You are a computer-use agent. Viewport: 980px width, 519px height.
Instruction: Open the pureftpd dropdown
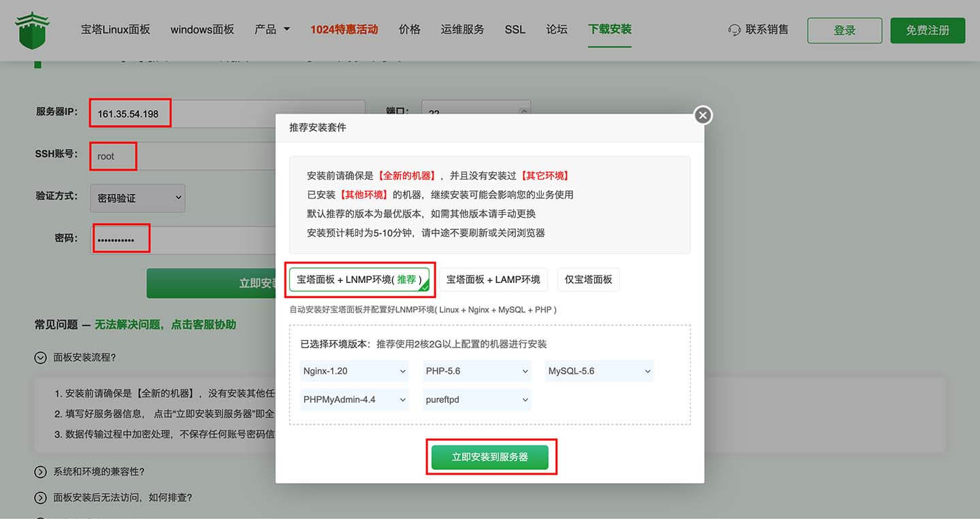[x=477, y=399]
